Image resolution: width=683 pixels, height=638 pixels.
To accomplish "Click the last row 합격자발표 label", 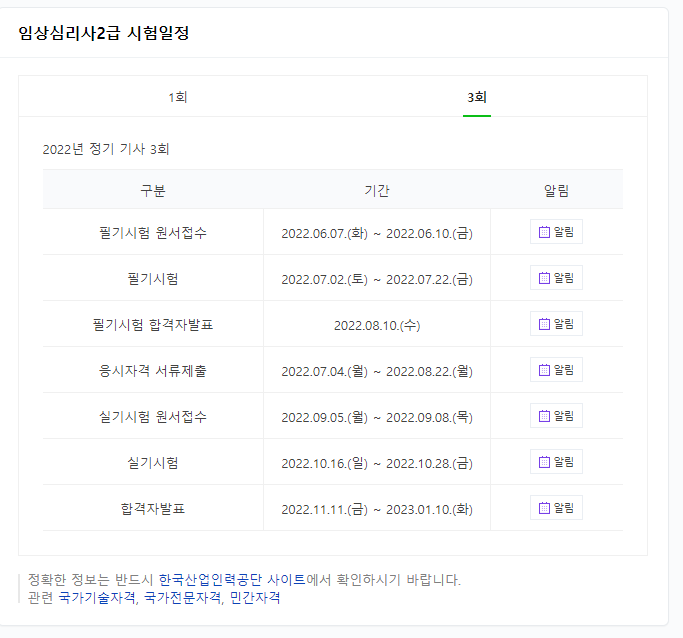I will click(153, 509).
